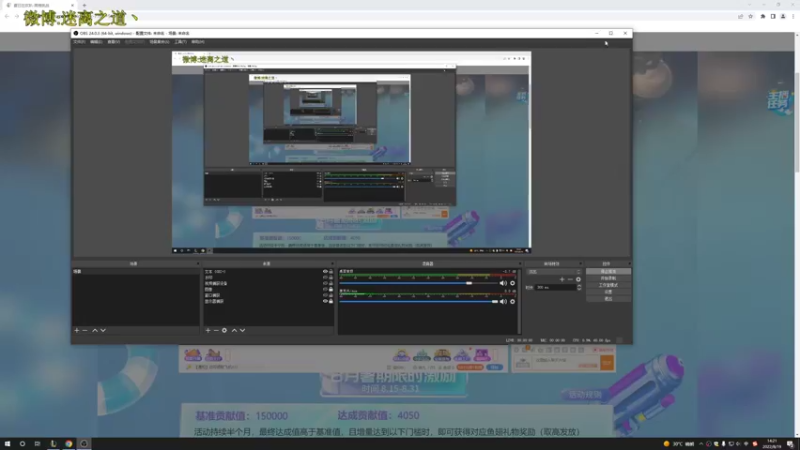Image resolution: width=800 pixels, height=450 pixels.
Task: Open the Chrome profile avatar icon
Action: pos(783,16)
